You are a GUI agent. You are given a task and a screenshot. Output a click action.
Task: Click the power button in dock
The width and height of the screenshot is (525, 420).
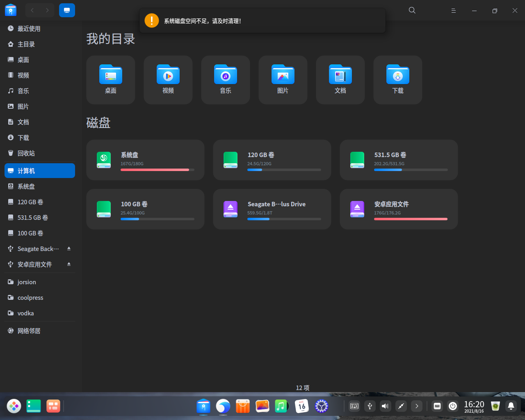(x=453, y=406)
